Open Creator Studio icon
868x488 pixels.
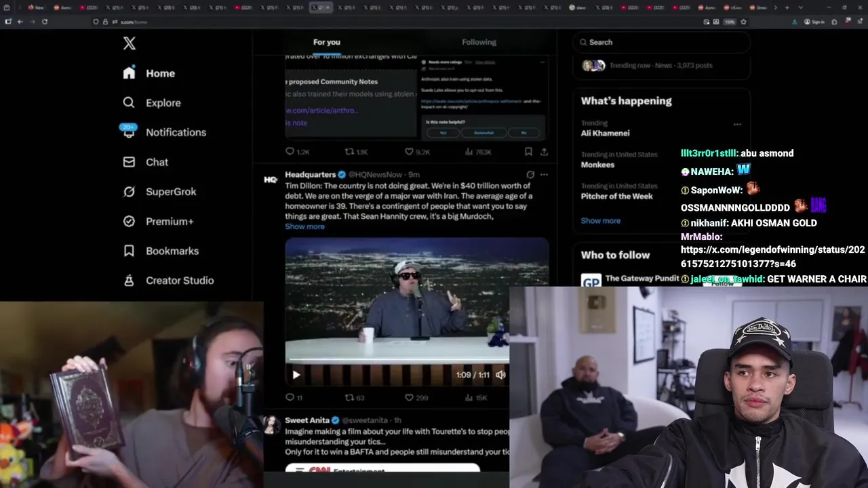[129, 280]
